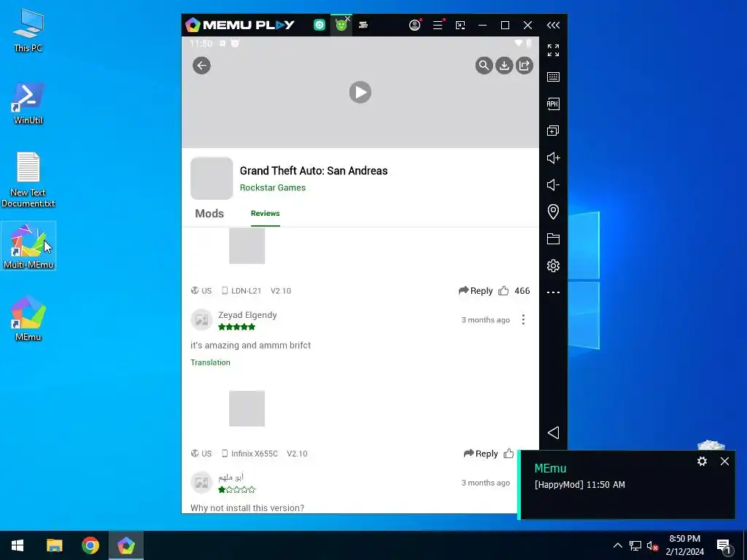Open the options menu for Zeyad Elgendy's review
Viewport: 747px width, 560px height.
pyautogui.click(x=523, y=319)
